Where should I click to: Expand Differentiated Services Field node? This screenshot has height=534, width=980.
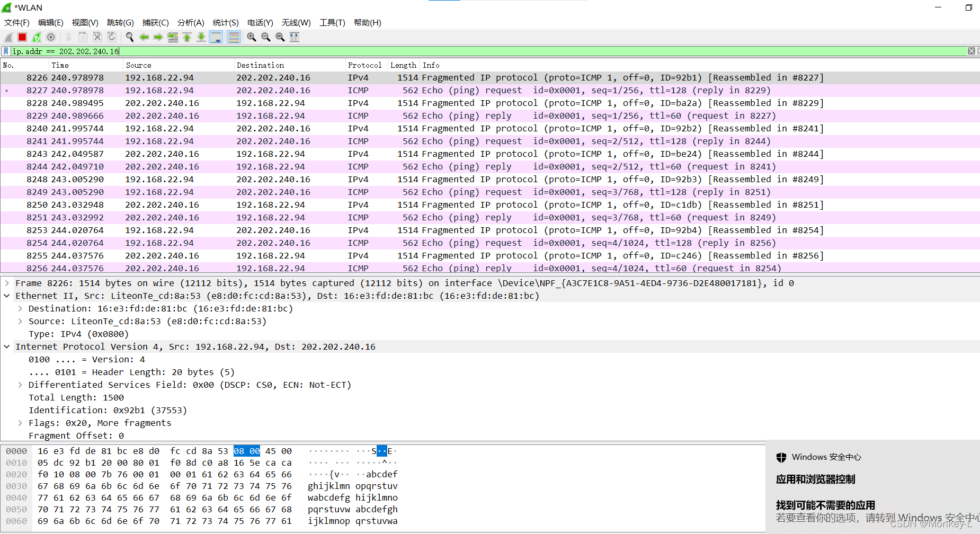point(20,385)
